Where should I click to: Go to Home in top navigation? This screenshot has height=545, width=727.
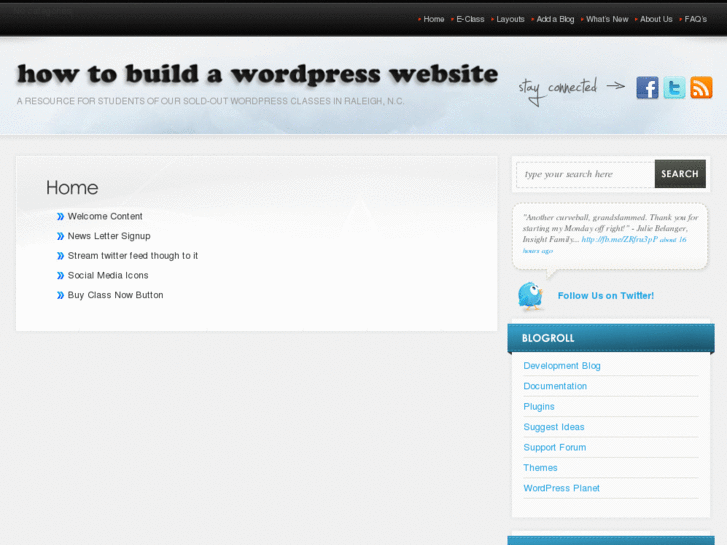(434, 19)
